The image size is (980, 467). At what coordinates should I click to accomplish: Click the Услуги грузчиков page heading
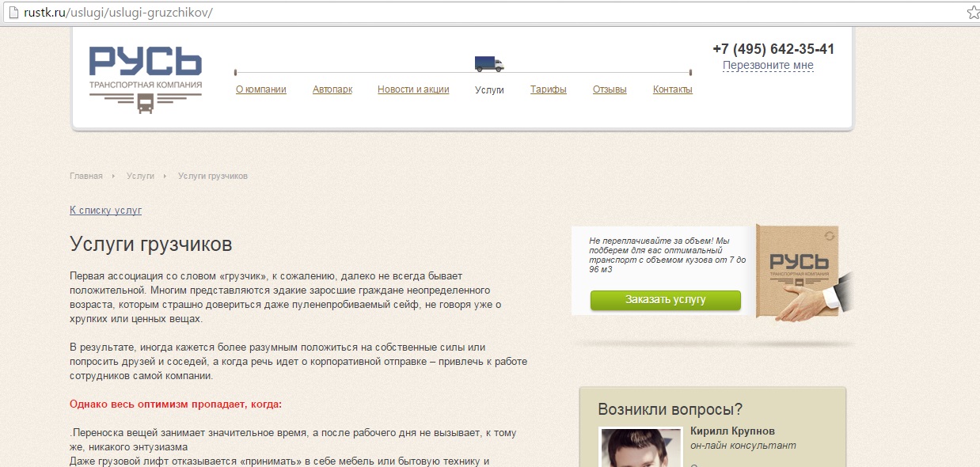tap(151, 244)
